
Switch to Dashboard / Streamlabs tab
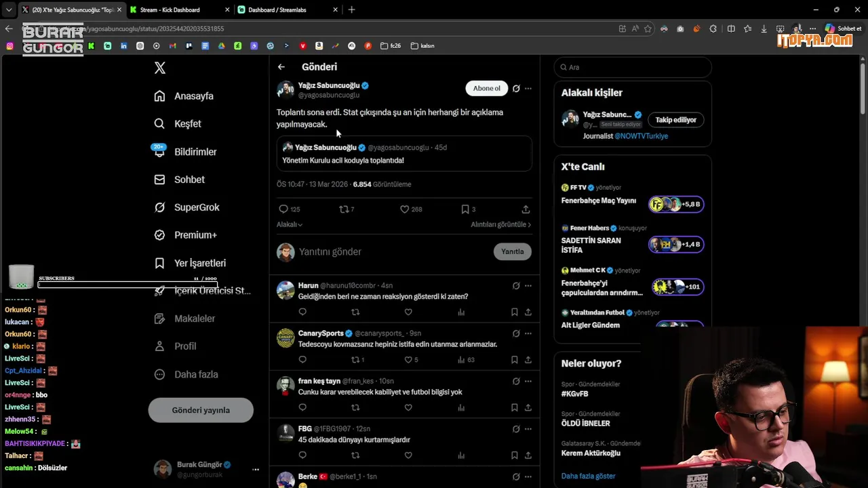pos(287,9)
